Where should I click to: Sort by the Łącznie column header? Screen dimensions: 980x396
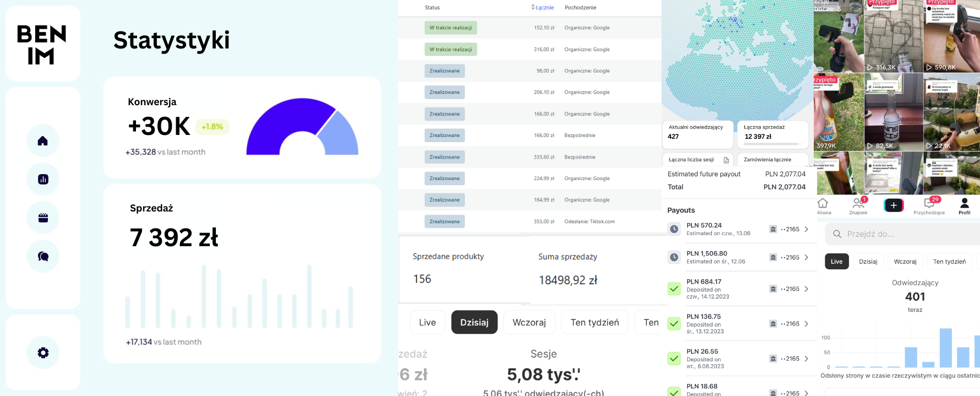pos(543,8)
